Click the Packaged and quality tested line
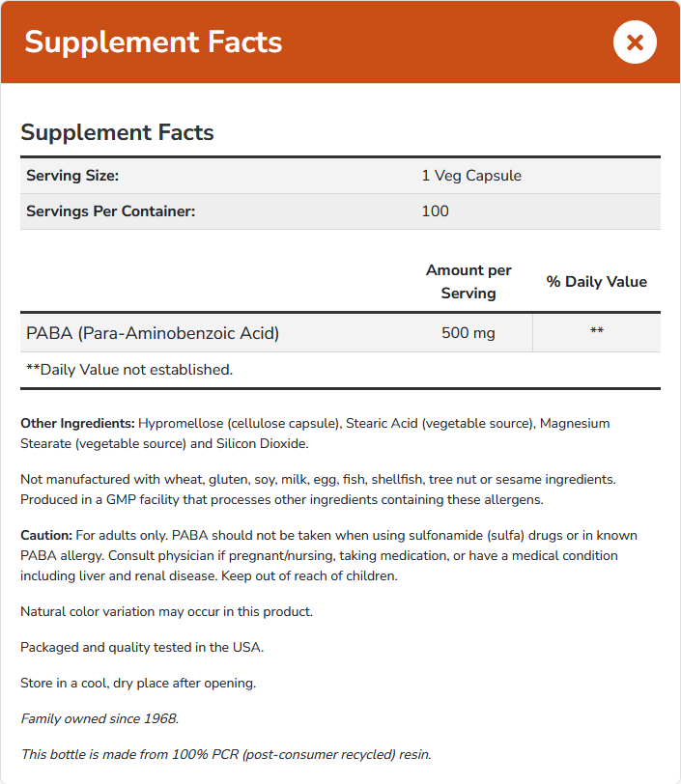The image size is (681, 784). coord(142,647)
